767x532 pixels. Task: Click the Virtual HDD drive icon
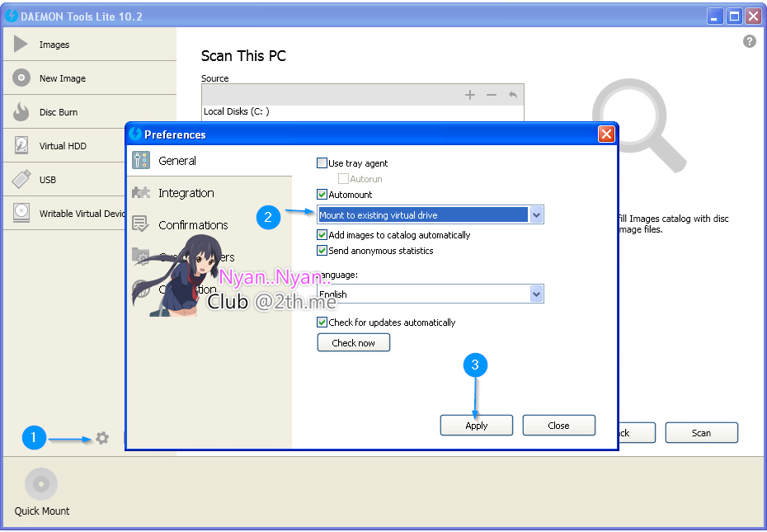[x=21, y=145]
